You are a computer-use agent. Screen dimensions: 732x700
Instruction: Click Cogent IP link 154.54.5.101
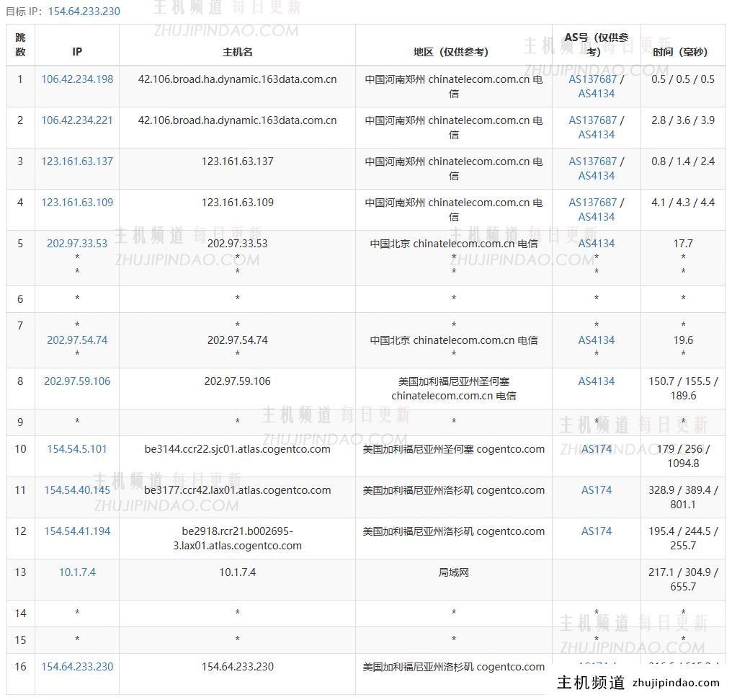[x=77, y=449]
